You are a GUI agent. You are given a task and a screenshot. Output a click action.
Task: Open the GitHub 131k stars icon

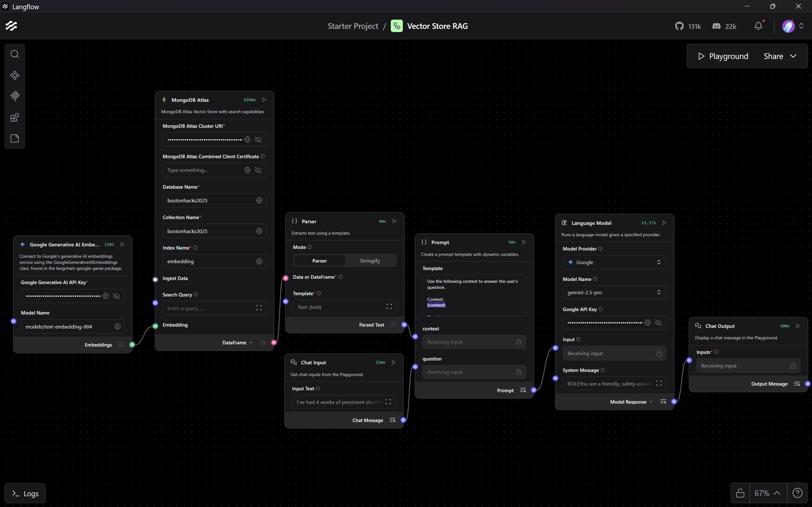tap(679, 26)
